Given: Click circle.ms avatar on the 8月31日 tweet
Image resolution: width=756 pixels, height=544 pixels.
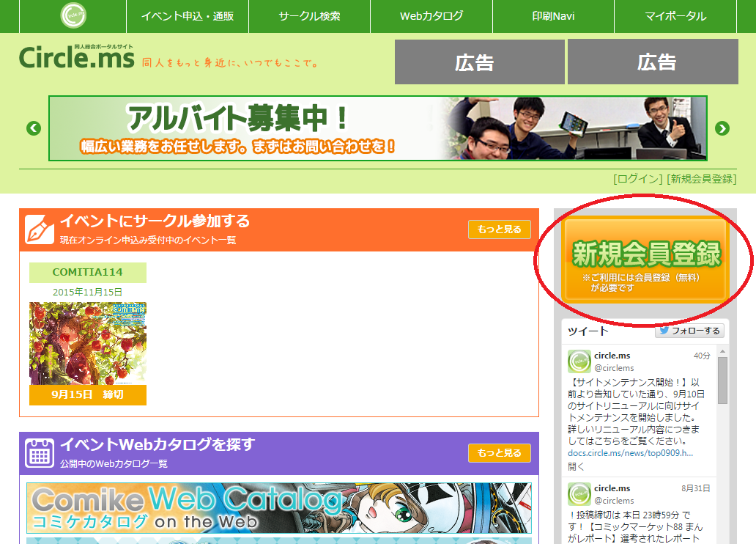Looking at the screenshot, I should (x=579, y=494).
